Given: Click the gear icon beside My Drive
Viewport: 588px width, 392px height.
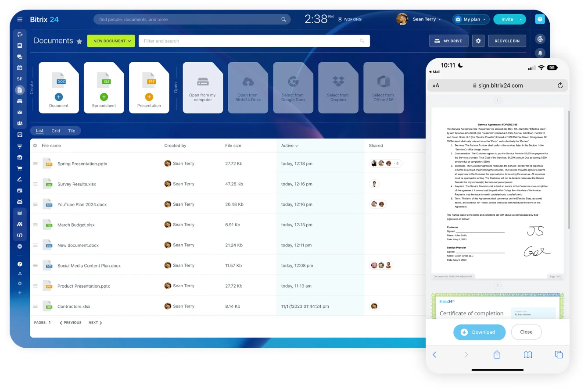Looking at the screenshot, I should pos(478,41).
